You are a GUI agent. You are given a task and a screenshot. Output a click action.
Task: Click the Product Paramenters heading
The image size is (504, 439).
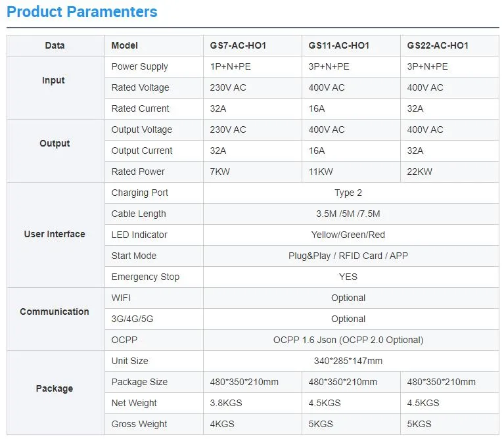82,12
